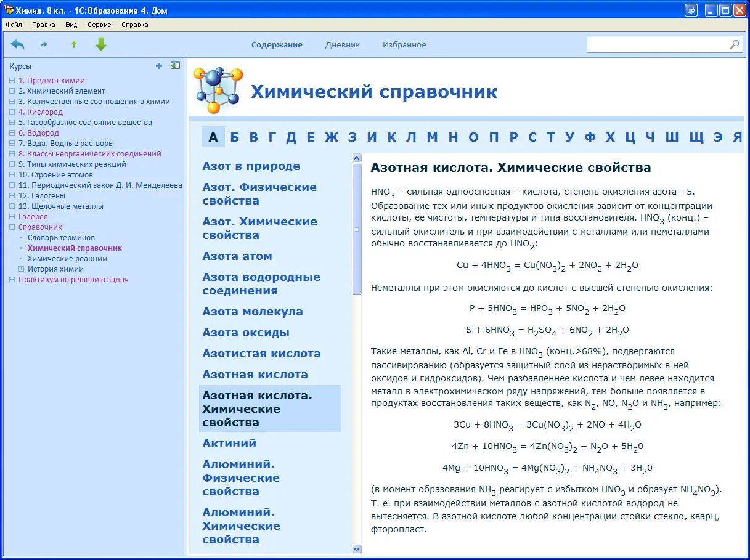The image size is (750, 560).
Task: Select letter Щ in alphabet index
Action: click(696, 137)
